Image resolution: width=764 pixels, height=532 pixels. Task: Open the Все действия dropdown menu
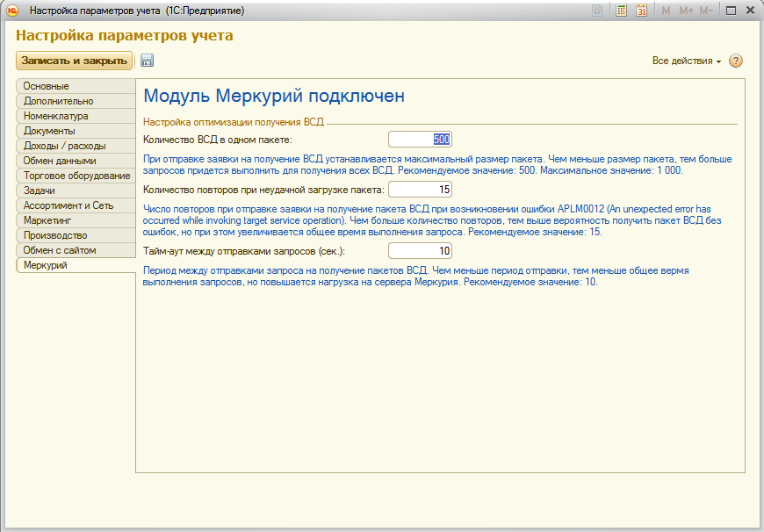pos(687,61)
